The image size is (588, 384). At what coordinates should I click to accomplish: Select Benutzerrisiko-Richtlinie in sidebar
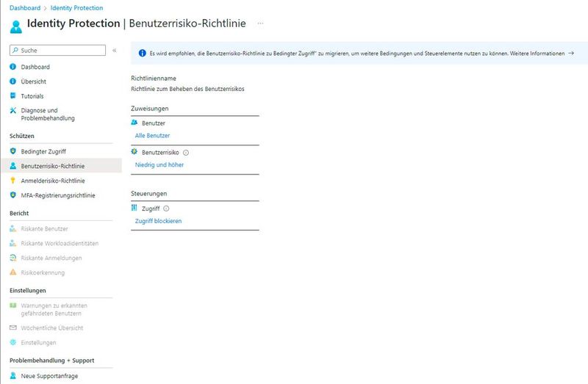[53, 166]
